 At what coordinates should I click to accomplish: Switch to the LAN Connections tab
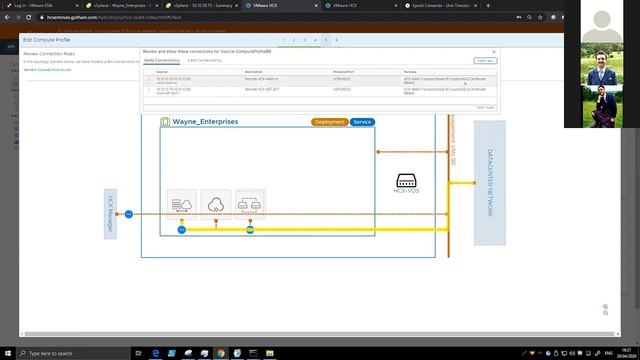point(205,60)
